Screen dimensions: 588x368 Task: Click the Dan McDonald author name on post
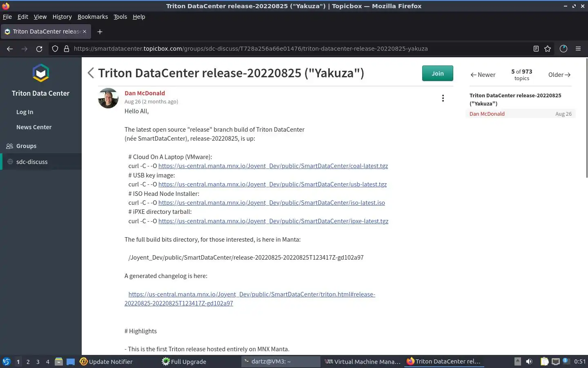145,93
